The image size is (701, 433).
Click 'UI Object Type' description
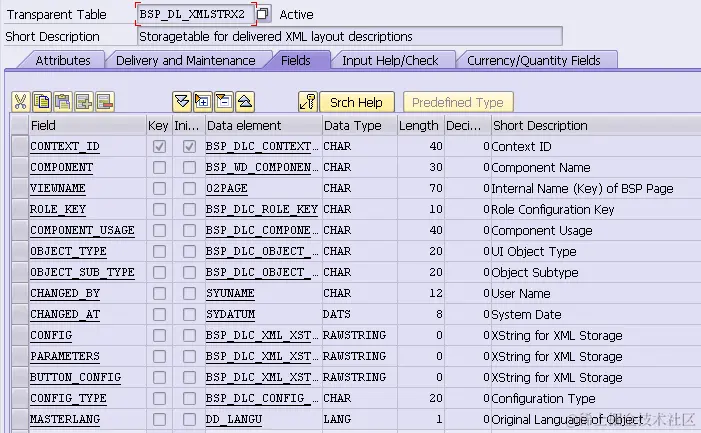click(x=534, y=252)
